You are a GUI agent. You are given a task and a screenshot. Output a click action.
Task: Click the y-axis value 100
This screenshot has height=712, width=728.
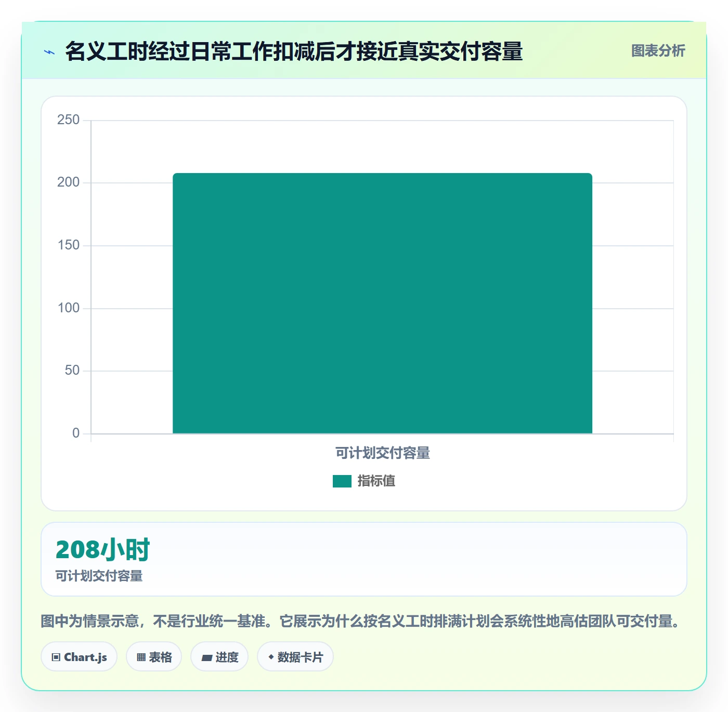click(x=69, y=308)
